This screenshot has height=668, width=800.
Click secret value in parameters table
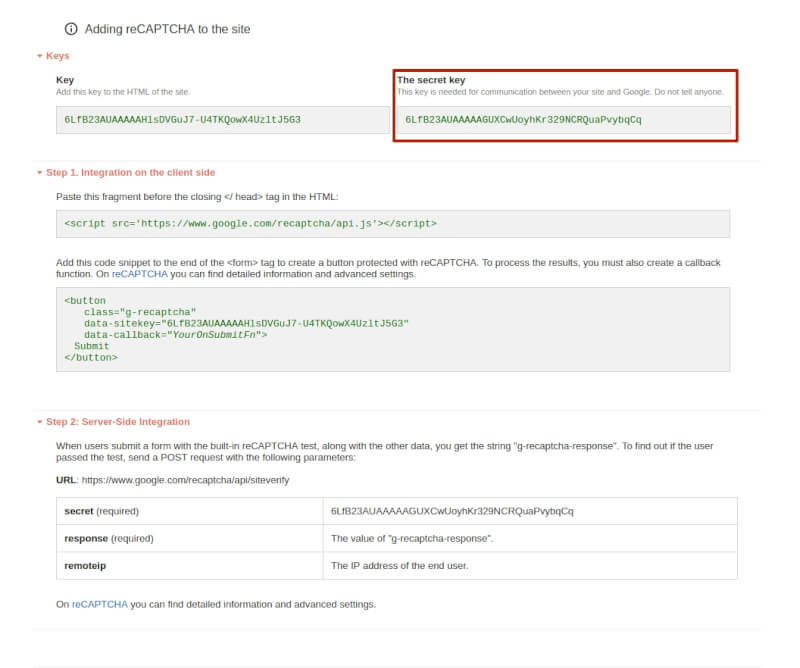452,511
